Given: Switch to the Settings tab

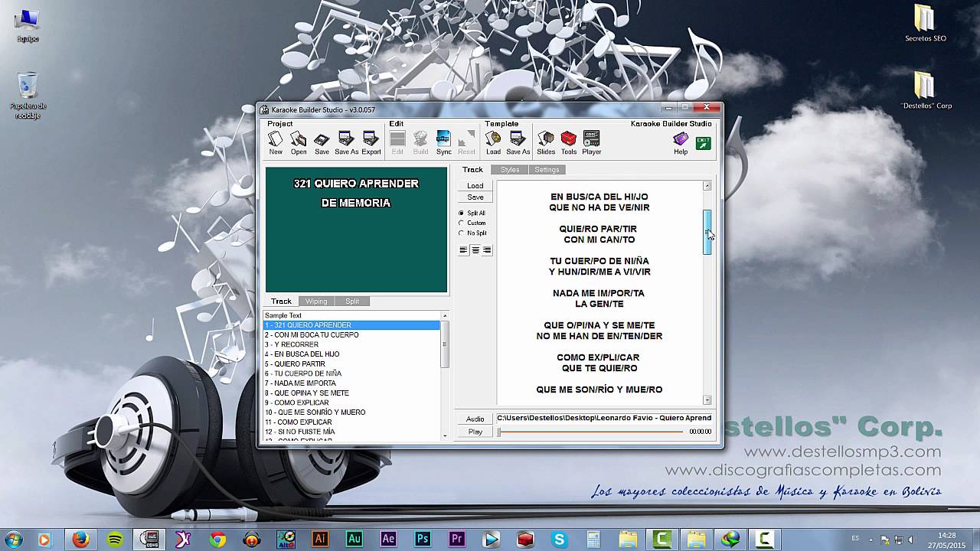Looking at the screenshot, I should (547, 170).
